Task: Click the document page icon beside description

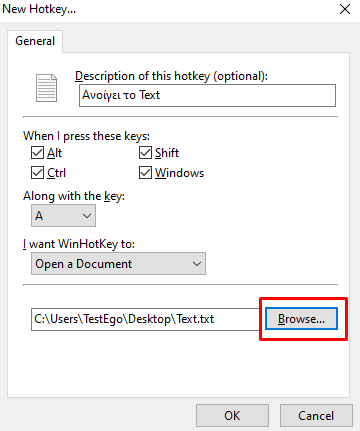Action: tap(46, 88)
